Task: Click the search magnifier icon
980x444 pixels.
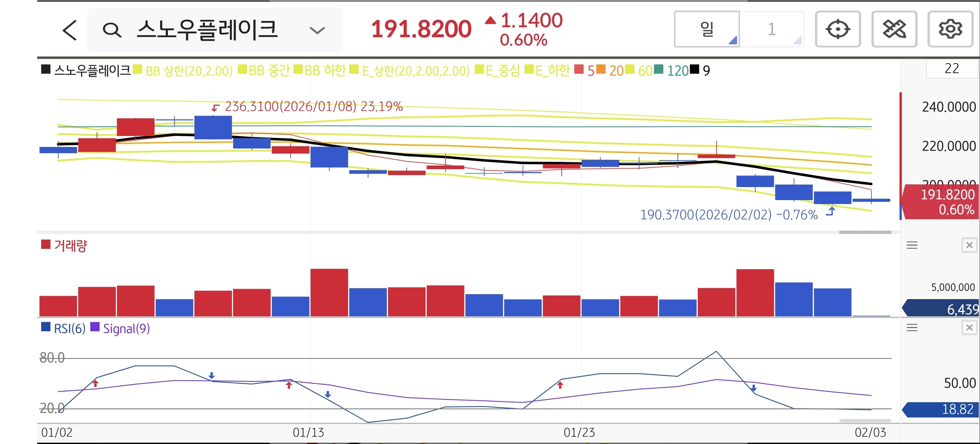Action: pos(112,30)
